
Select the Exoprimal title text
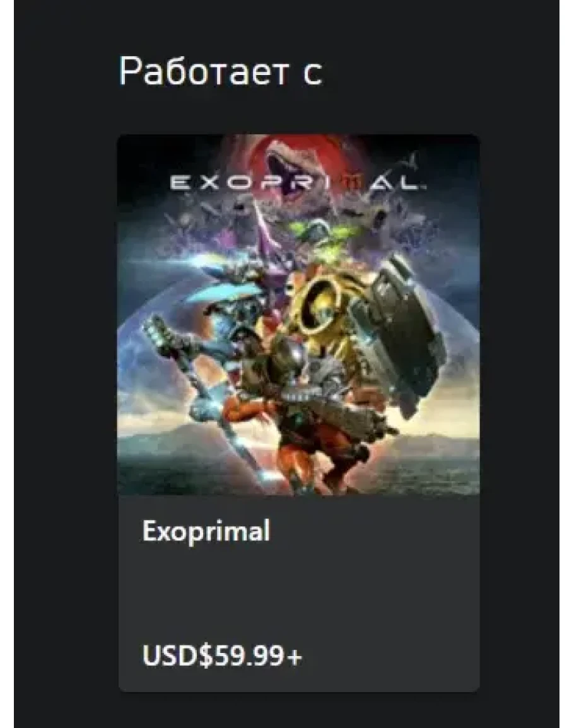206,530
